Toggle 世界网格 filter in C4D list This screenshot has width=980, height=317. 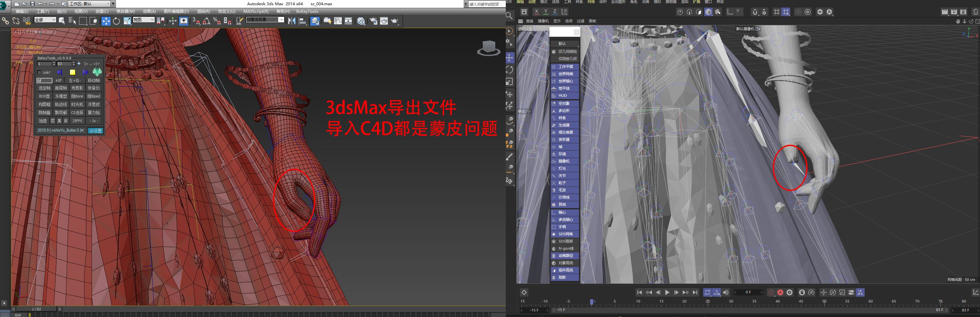tap(565, 74)
